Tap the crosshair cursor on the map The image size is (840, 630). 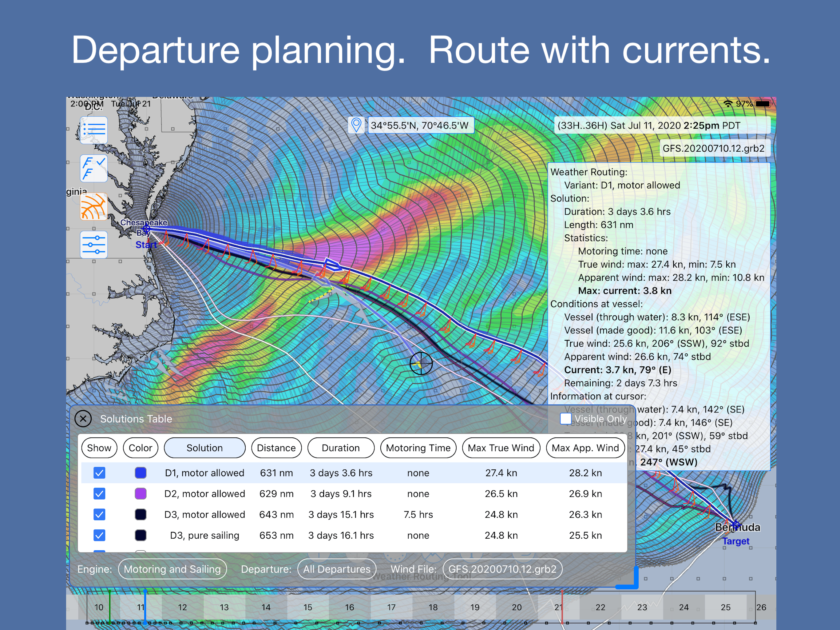pos(421,363)
